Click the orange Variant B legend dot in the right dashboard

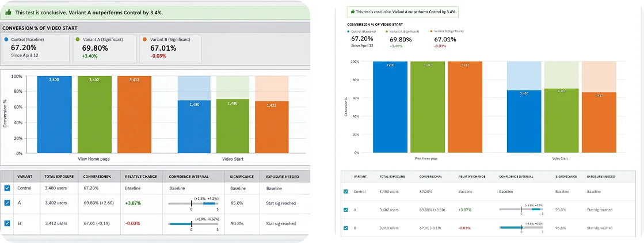431,31
